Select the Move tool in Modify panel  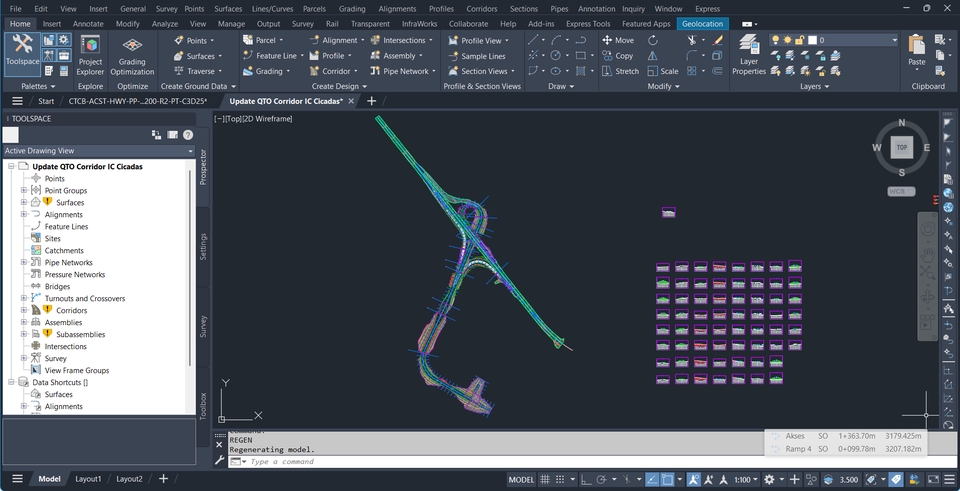click(x=617, y=40)
